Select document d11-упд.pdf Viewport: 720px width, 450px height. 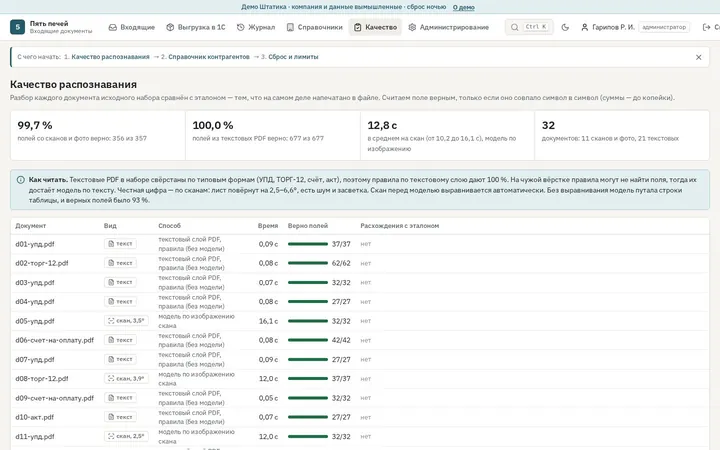(35, 437)
